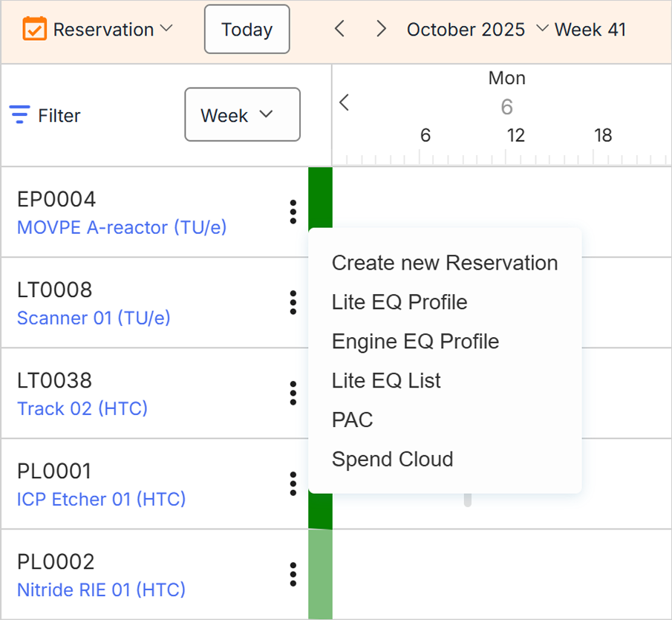Expand the October 2025 date picker chevron

[x=544, y=30]
